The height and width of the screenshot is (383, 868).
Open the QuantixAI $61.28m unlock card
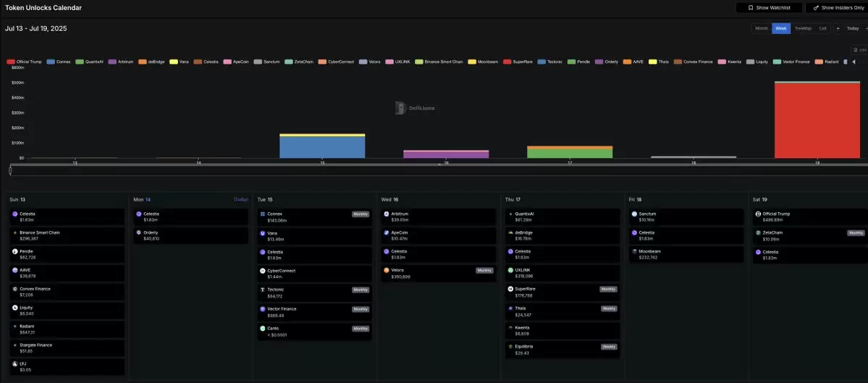[x=562, y=217]
